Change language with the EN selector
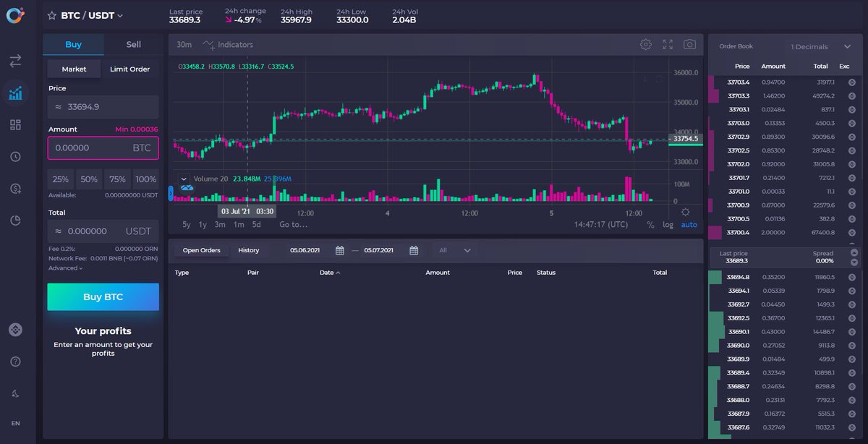The width and height of the screenshot is (868, 444). pyautogui.click(x=15, y=423)
